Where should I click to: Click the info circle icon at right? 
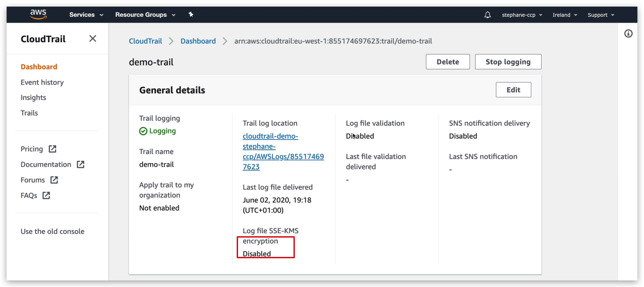[x=628, y=33]
